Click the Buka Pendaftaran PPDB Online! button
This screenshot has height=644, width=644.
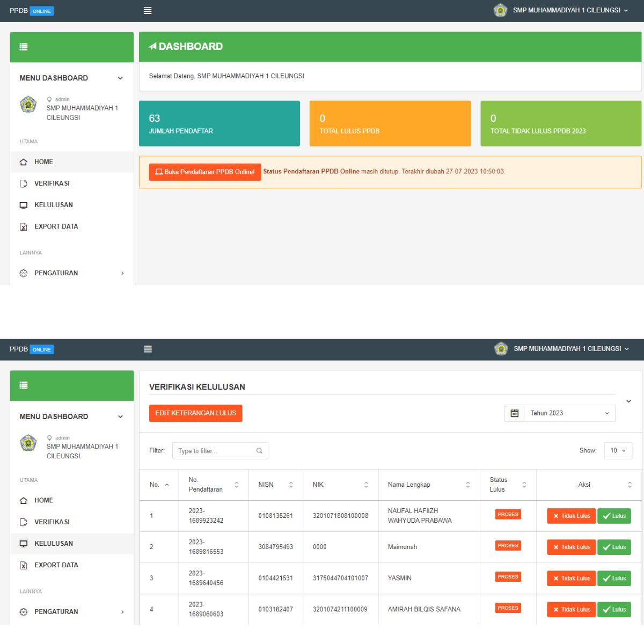click(x=205, y=172)
